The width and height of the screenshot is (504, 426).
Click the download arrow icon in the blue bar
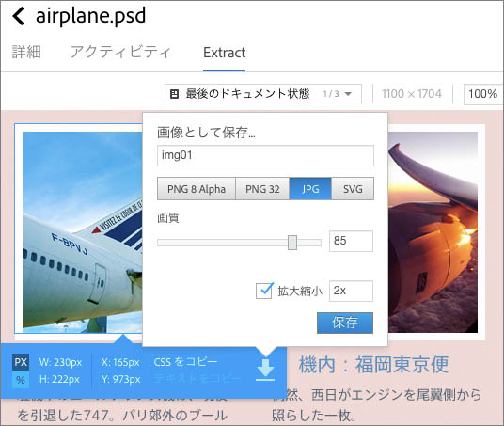(x=265, y=371)
